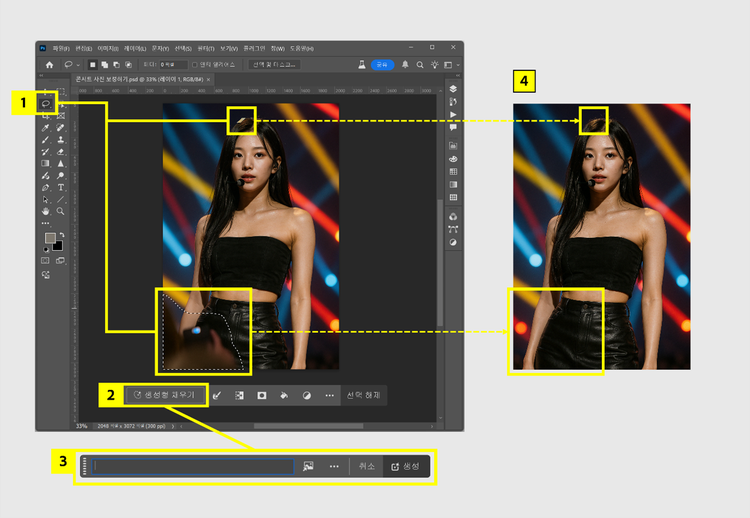The width and height of the screenshot is (750, 518).
Task: Toggle the anti-alias checkbox
Action: (x=195, y=65)
